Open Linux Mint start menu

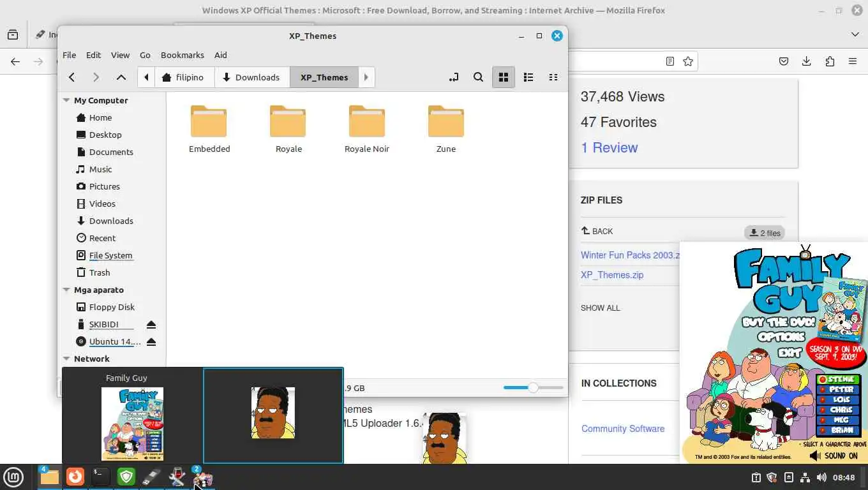click(x=13, y=477)
